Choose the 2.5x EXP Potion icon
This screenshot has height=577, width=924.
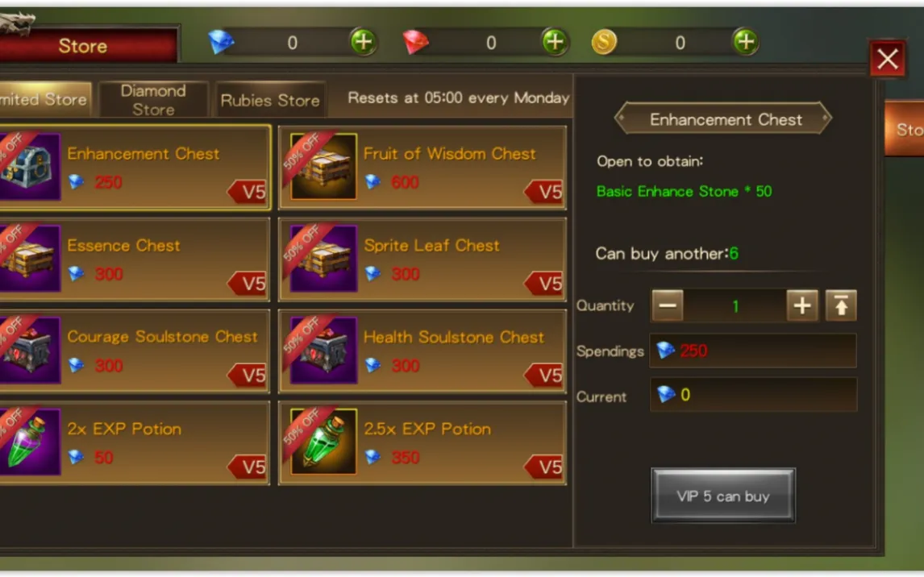pyautogui.click(x=323, y=442)
